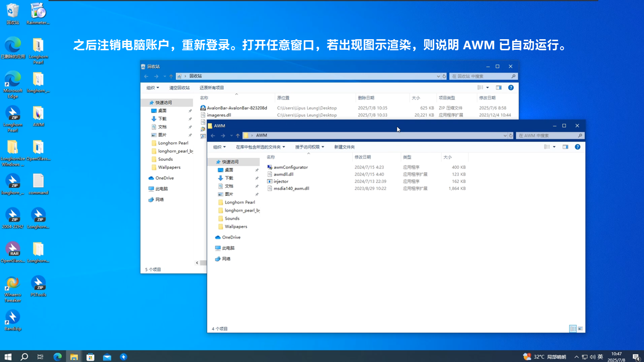Select Sounds folder in AWM navigation pane
Screen dimensions: 644x362
click(232, 218)
